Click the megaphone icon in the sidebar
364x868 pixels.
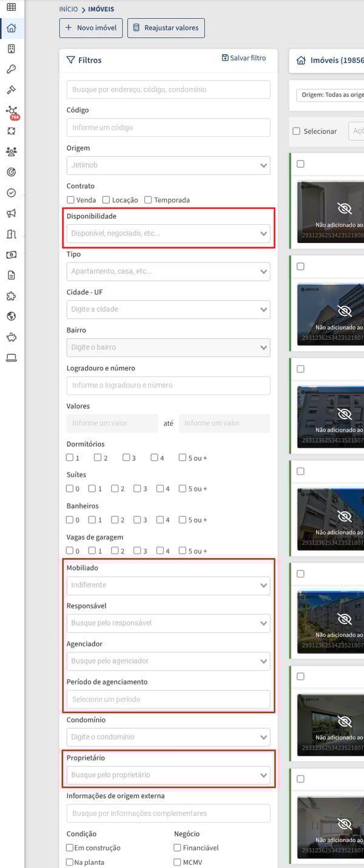[x=11, y=213]
